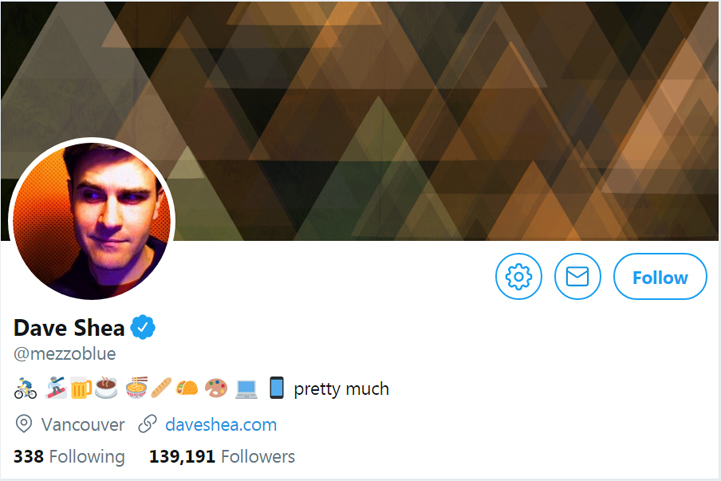Click the @mezzoblue handle text
The height and width of the screenshot is (481, 721).
(65, 354)
